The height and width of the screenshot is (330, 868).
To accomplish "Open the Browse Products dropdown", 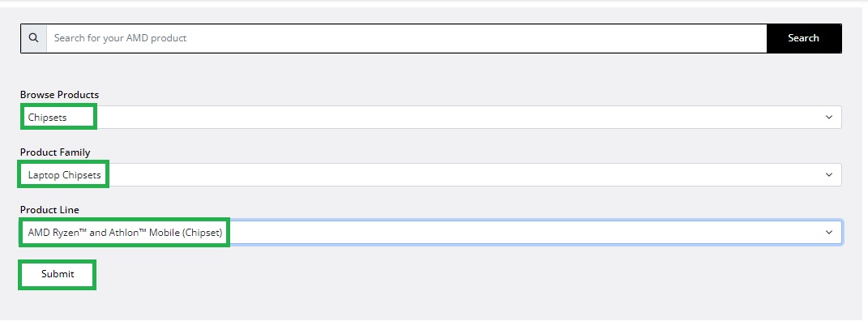I will (x=430, y=118).
